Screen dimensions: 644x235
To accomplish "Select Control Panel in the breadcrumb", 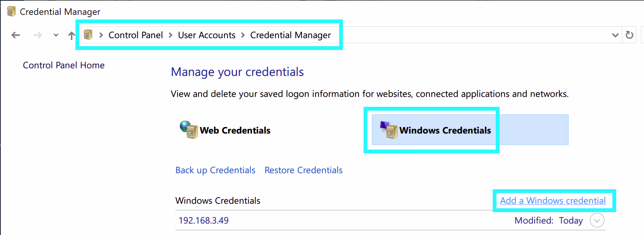I will [x=136, y=35].
